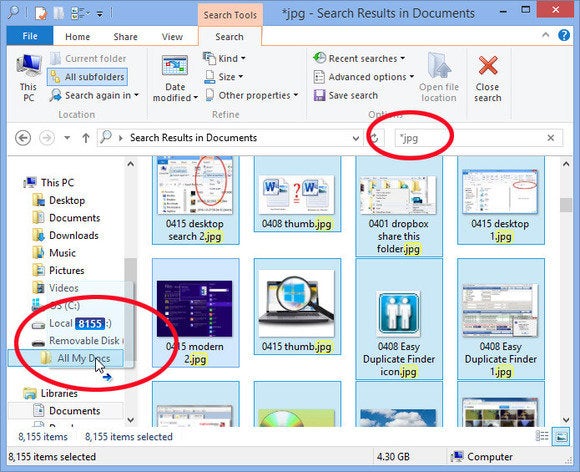Viewport: 580px width, 472px height.
Task: Click into the *jpg search box
Action: coord(470,138)
